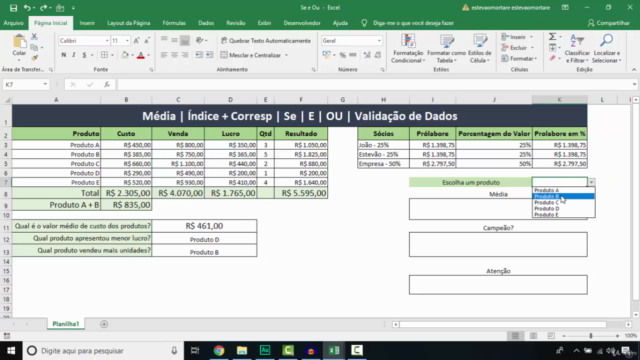Image resolution: width=640 pixels, height=360 pixels.
Task: Click the zoom slider handle
Action: point(591,336)
